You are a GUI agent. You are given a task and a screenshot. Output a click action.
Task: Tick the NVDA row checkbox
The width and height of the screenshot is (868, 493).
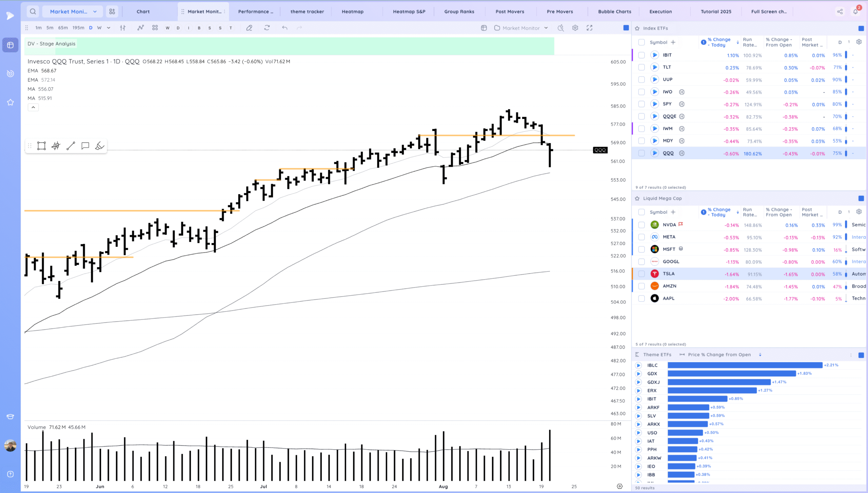[x=641, y=225]
